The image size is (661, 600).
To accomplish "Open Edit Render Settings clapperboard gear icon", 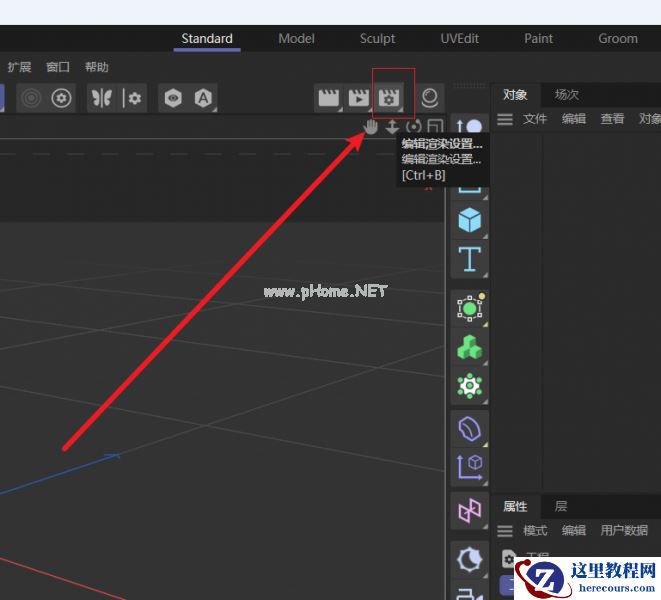I will [389, 99].
